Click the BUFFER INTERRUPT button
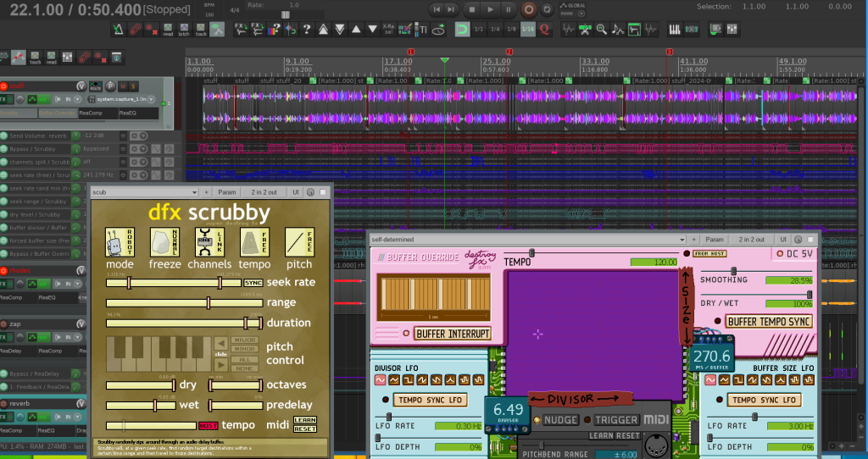The height and width of the screenshot is (459, 868). [x=453, y=334]
